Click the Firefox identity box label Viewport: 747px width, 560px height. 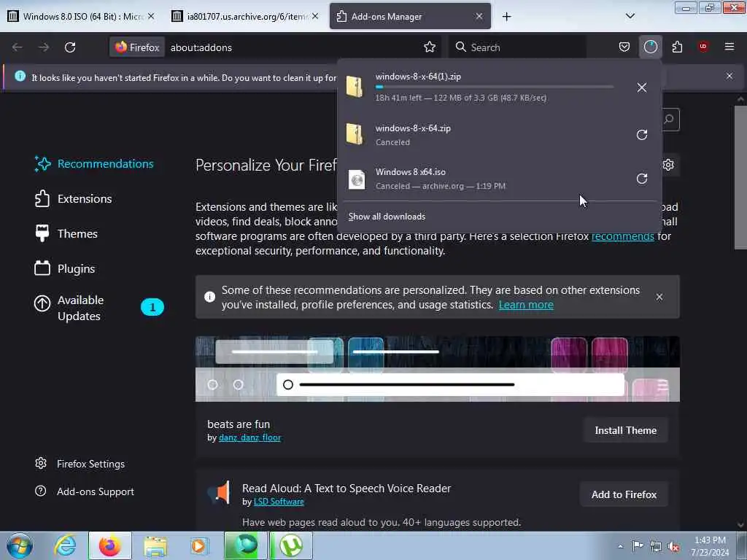tap(137, 47)
